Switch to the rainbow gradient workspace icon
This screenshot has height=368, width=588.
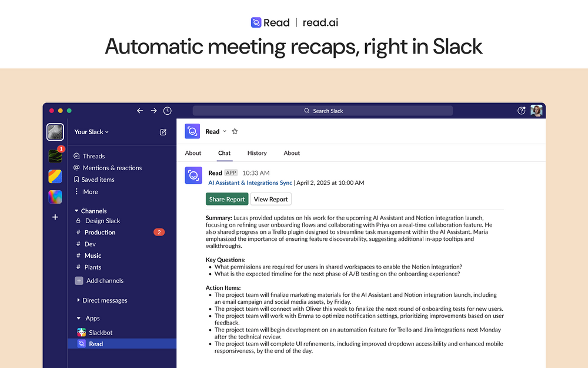click(55, 197)
